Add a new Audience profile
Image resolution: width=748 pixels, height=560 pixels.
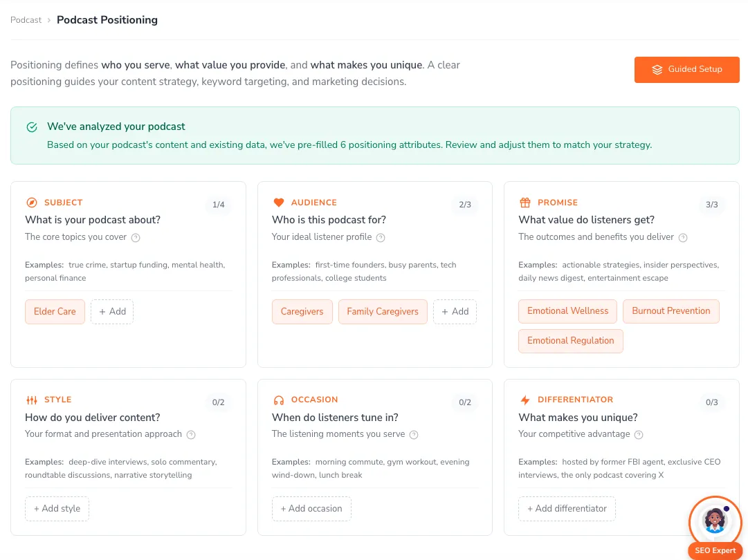pyautogui.click(x=455, y=312)
